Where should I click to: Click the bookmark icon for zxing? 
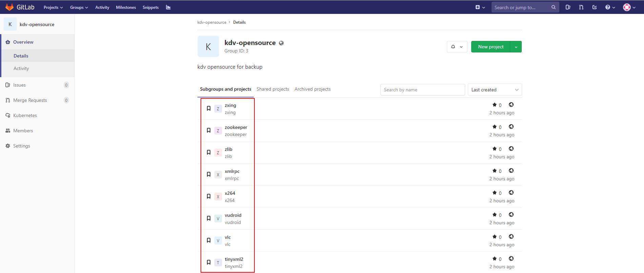point(209,108)
